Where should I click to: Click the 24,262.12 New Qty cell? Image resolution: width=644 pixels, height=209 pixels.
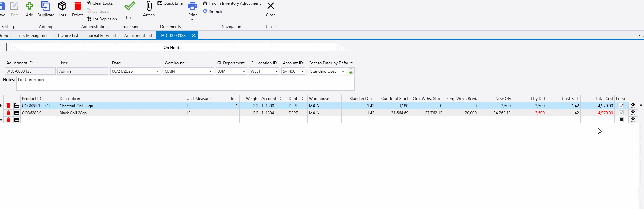pyautogui.click(x=495, y=113)
